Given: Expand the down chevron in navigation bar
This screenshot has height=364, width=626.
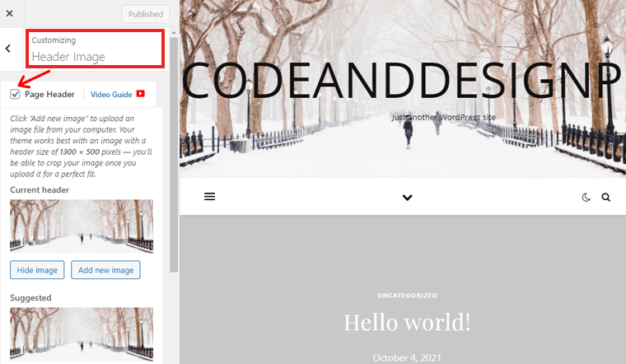Looking at the screenshot, I should [x=407, y=197].
